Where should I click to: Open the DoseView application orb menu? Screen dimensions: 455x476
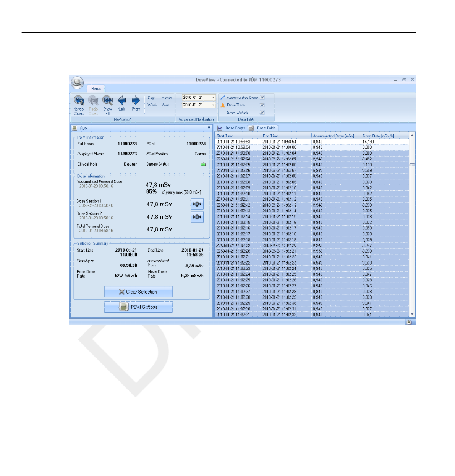pos(77,82)
